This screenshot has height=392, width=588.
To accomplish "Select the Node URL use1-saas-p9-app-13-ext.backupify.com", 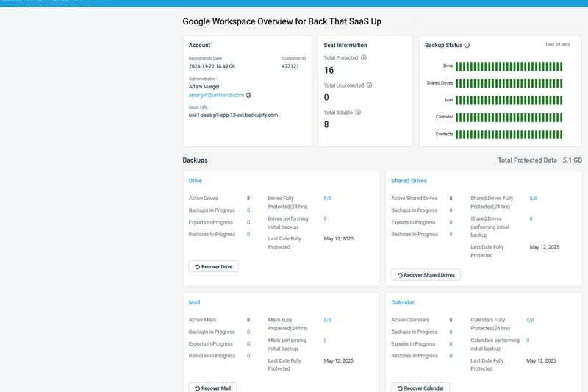I will point(233,115).
